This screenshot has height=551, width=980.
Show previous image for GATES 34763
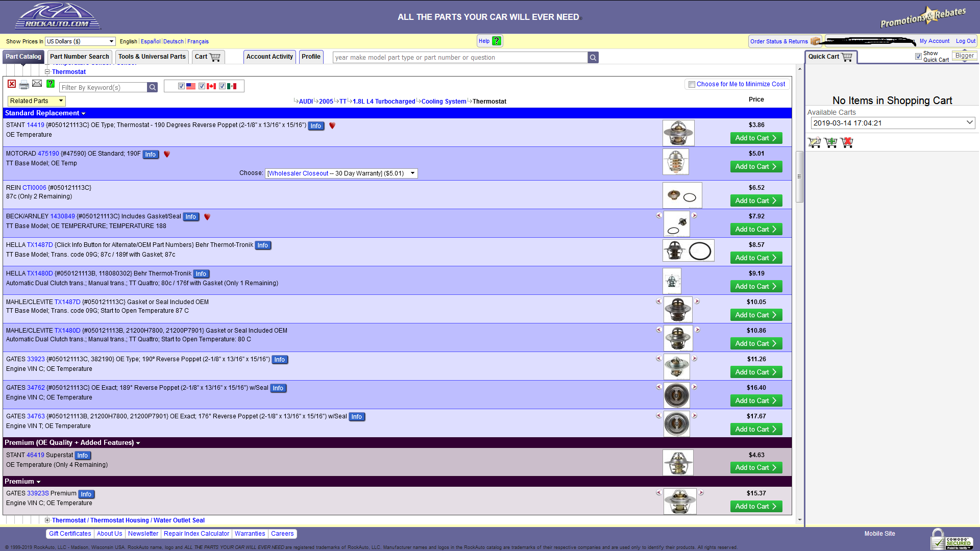659,415
